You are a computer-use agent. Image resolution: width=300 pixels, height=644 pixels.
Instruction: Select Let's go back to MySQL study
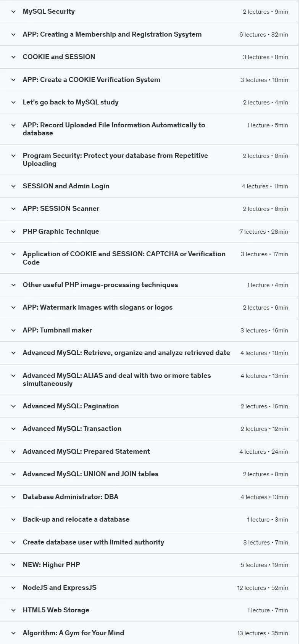pyautogui.click(x=71, y=102)
